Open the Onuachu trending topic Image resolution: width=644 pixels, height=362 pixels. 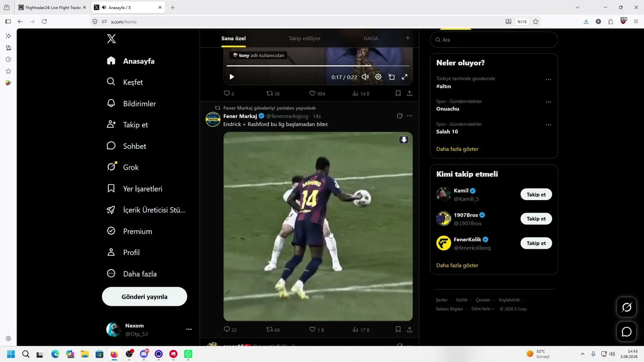pos(448,109)
